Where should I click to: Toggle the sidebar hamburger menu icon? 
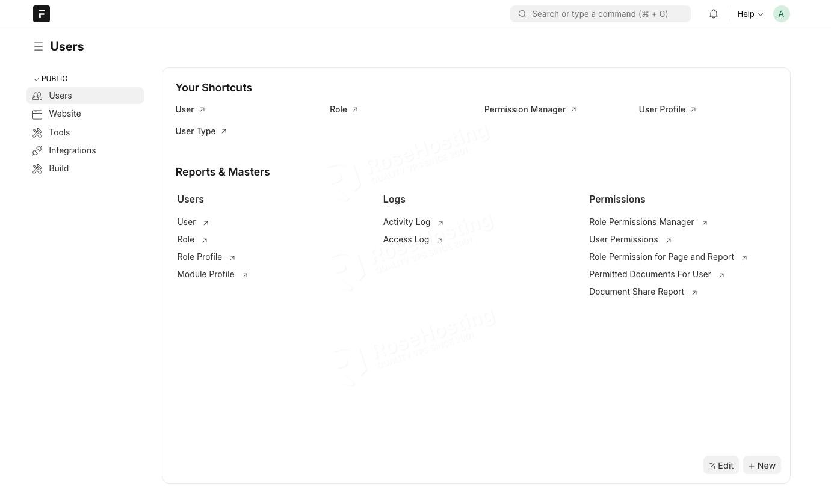pos(39,46)
